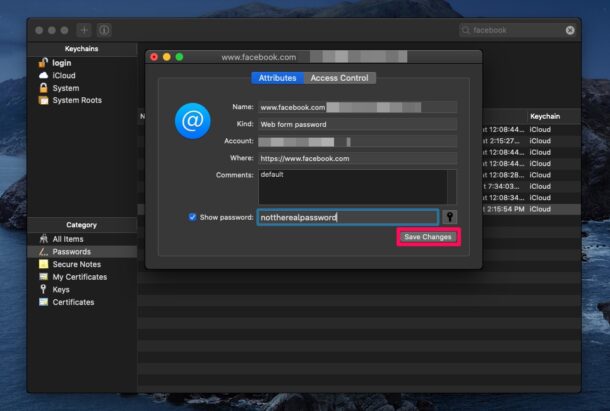Click the search magnifier icon
The height and width of the screenshot is (411, 610).
[x=466, y=30]
